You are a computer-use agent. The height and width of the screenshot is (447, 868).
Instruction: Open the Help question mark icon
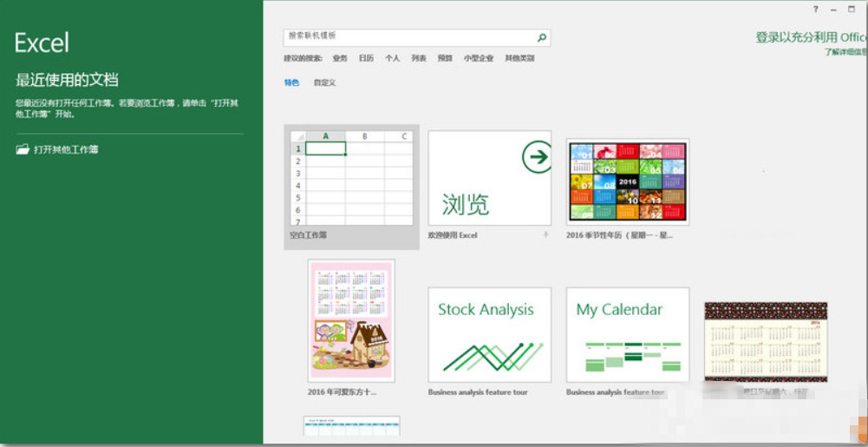(x=815, y=10)
